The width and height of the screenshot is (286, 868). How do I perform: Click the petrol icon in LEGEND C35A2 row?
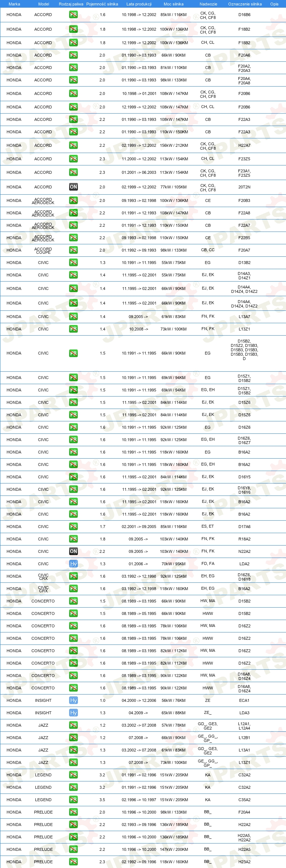pyautogui.click(x=74, y=800)
